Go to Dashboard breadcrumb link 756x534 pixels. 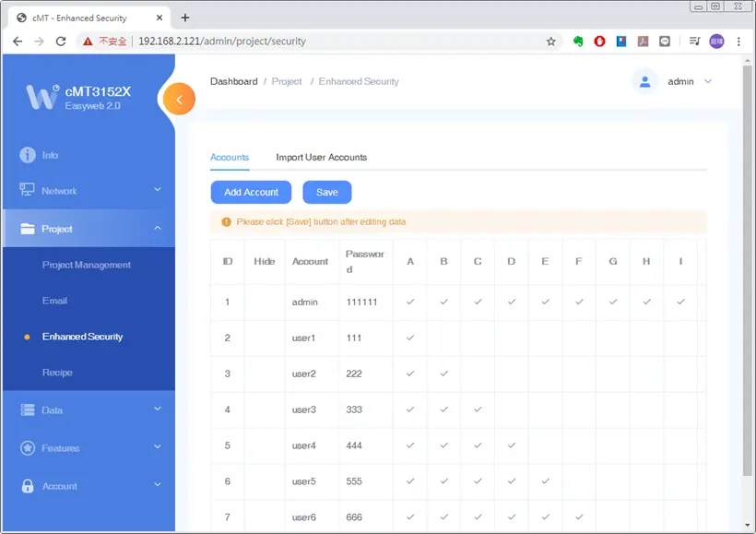pos(234,81)
